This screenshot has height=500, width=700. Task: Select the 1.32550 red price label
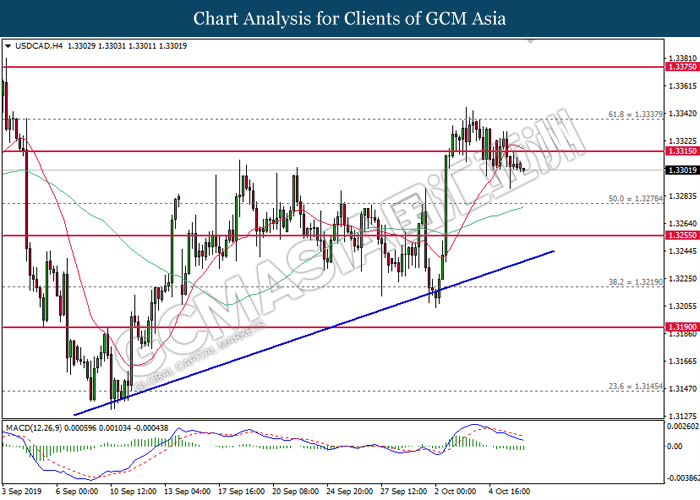[x=682, y=235]
